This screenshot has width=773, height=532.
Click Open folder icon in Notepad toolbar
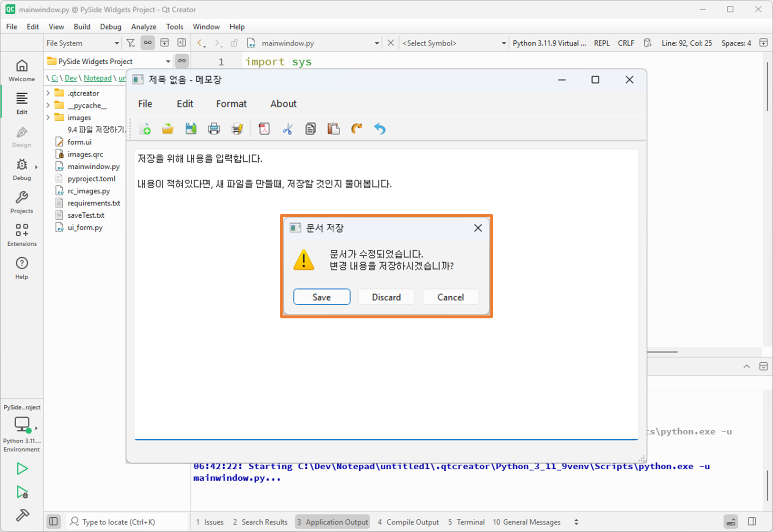pyautogui.click(x=168, y=129)
